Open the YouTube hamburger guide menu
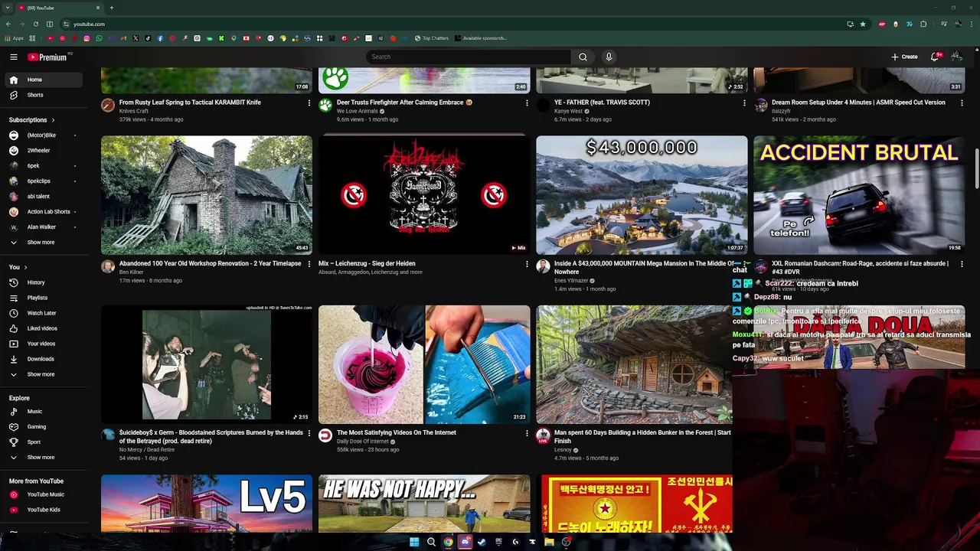This screenshot has width=980, height=551. click(x=14, y=57)
